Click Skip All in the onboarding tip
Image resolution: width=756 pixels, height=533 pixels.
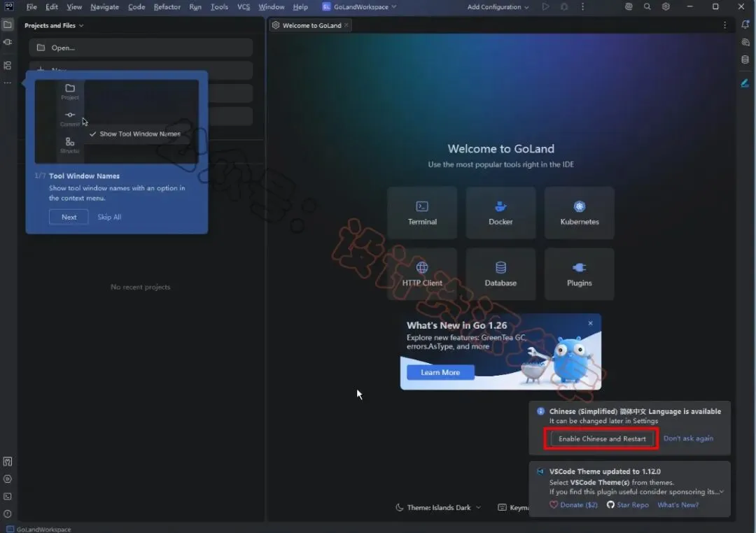(109, 217)
